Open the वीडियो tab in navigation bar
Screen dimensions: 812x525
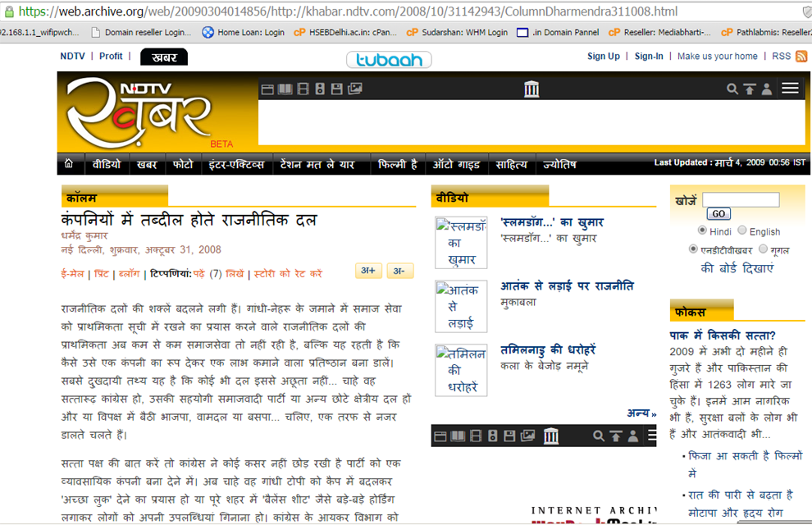[107, 164]
